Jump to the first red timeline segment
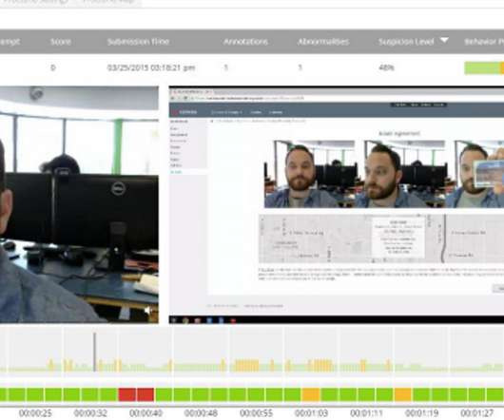The image size is (504, 420). click(127, 394)
